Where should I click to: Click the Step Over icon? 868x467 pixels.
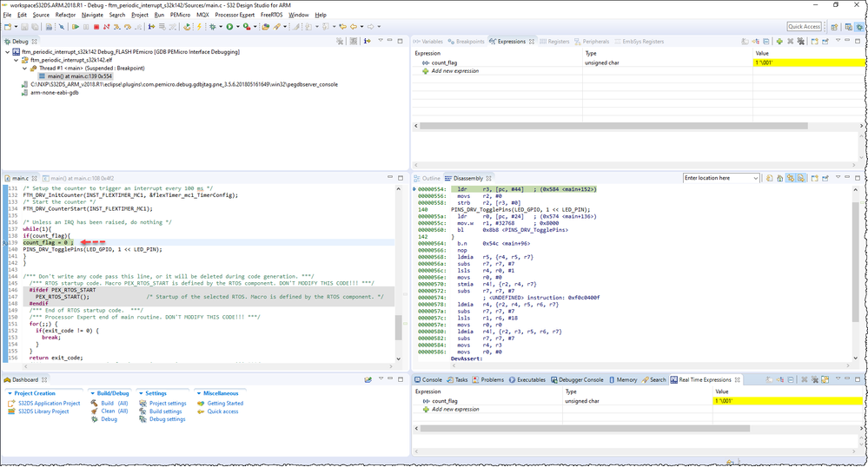tap(129, 27)
